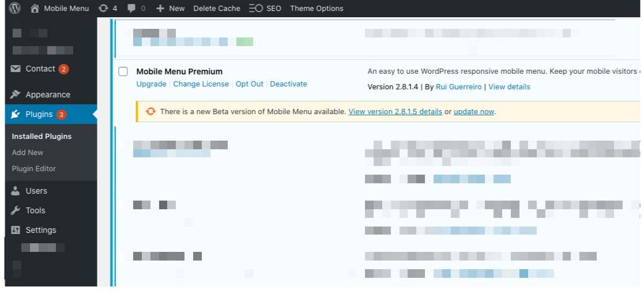Click the orange update refresh icon in notice

[150, 111]
